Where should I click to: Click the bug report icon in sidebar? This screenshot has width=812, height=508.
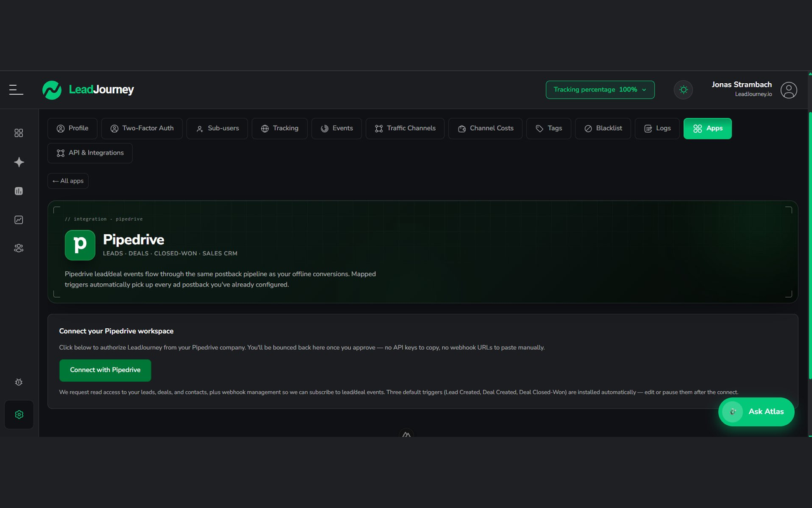click(x=19, y=382)
